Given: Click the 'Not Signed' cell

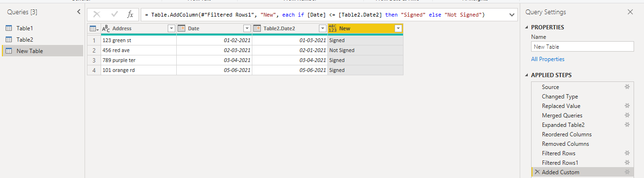Looking at the screenshot, I should pyautogui.click(x=365, y=50).
